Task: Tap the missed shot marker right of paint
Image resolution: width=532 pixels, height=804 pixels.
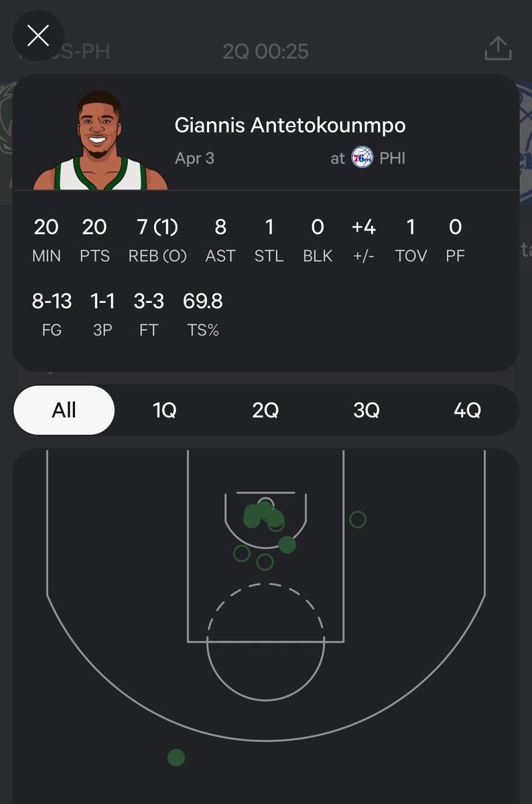Action: (x=358, y=519)
